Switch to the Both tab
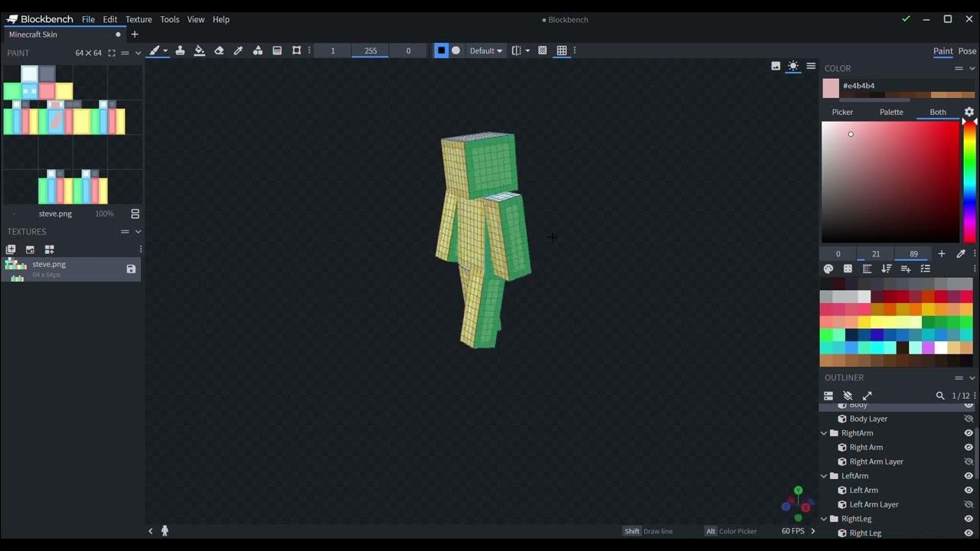This screenshot has width=980, height=551. [x=938, y=112]
